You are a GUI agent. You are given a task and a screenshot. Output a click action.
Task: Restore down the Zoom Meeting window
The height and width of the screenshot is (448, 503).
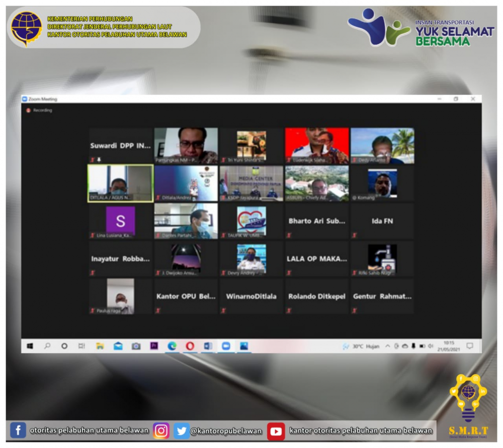pos(456,99)
